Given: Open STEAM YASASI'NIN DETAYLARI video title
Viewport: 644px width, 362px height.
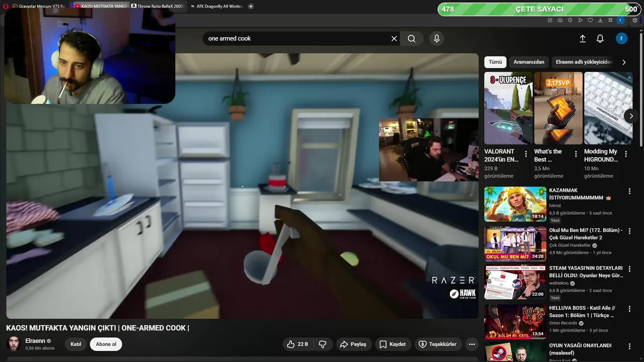Looking at the screenshot, I should tap(586, 272).
